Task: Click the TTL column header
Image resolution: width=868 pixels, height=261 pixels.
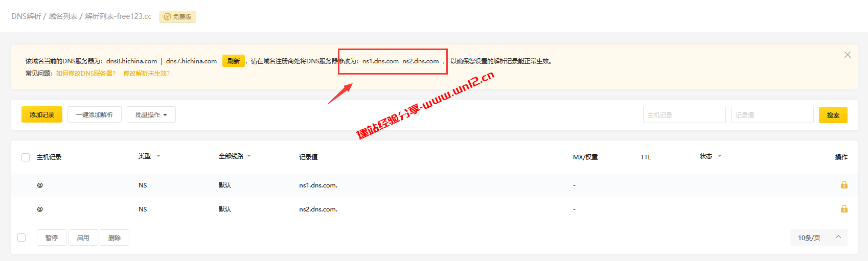Action: 646,157
